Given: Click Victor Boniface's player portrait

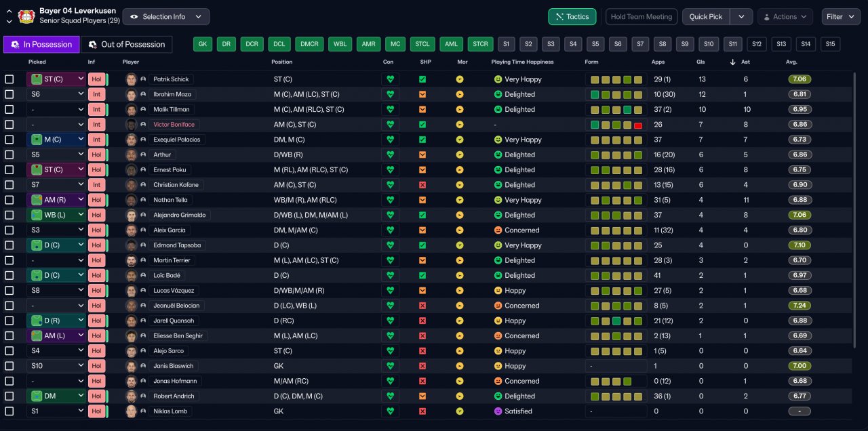Looking at the screenshot, I should click(131, 125).
